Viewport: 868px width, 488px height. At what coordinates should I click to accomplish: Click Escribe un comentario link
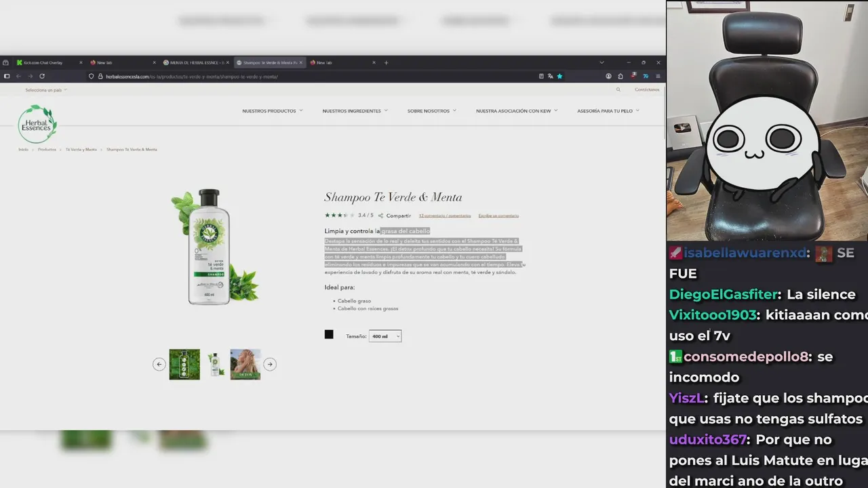pyautogui.click(x=498, y=216)
